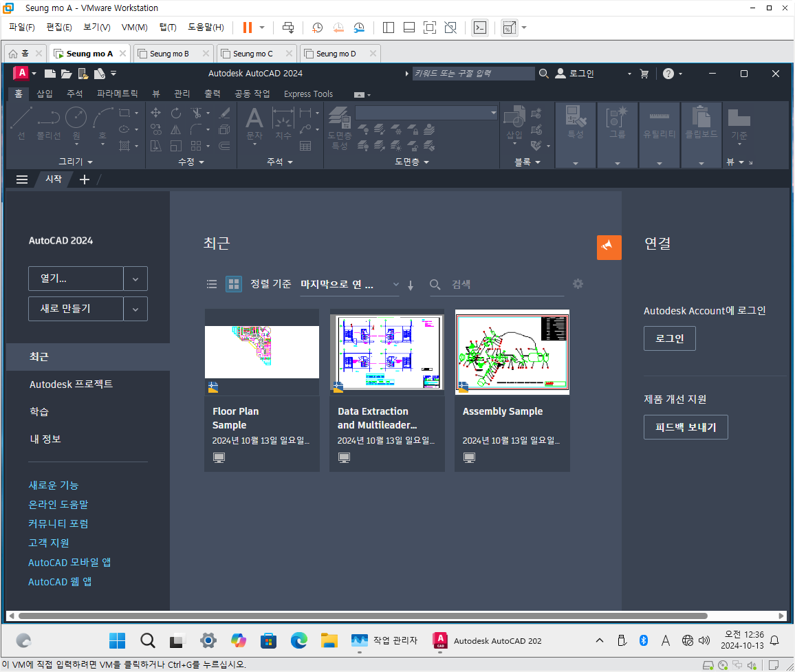The height and width of the screenshot is (672, 795).
Task: Click the help question mark icon
Action: 668,74
